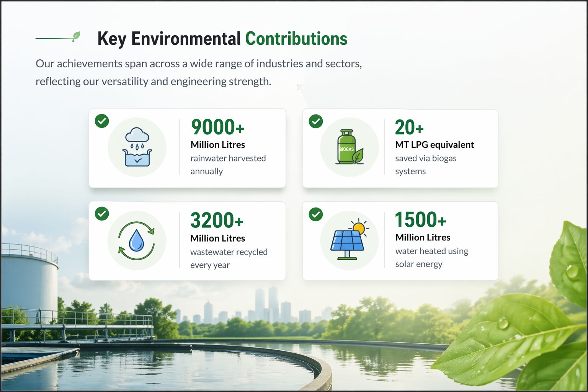Click the solar panel with sun icon
The height and width of the screenshot is (392, 588).
pyautogui.click(x=349, y=240)
